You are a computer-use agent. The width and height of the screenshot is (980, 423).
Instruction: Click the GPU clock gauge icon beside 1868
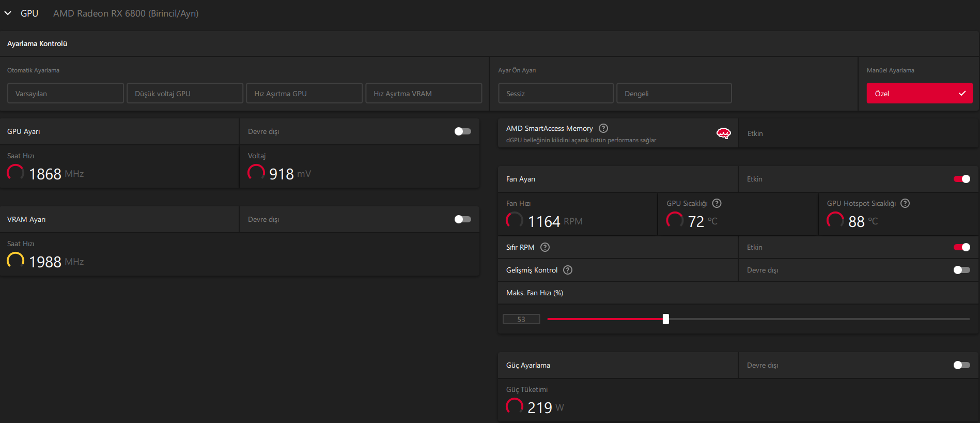pyautogui.click(x=15, y=172)
